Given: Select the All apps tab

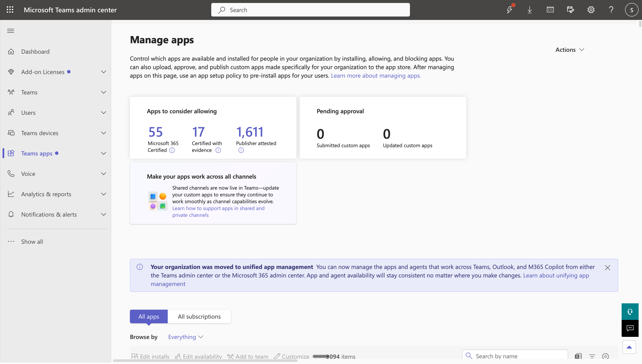Looking at the screenshot, I should pos(149,316).
